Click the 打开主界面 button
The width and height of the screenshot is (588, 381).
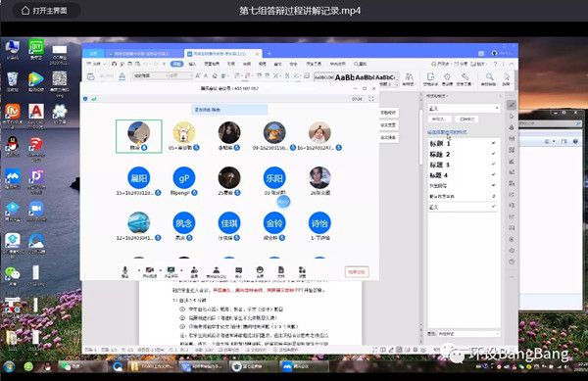[44, 11]
